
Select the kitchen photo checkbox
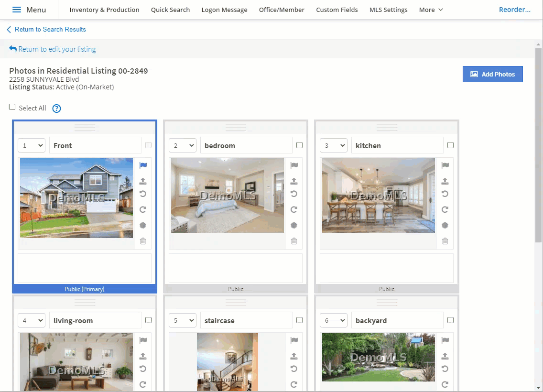tap(451, 145)
